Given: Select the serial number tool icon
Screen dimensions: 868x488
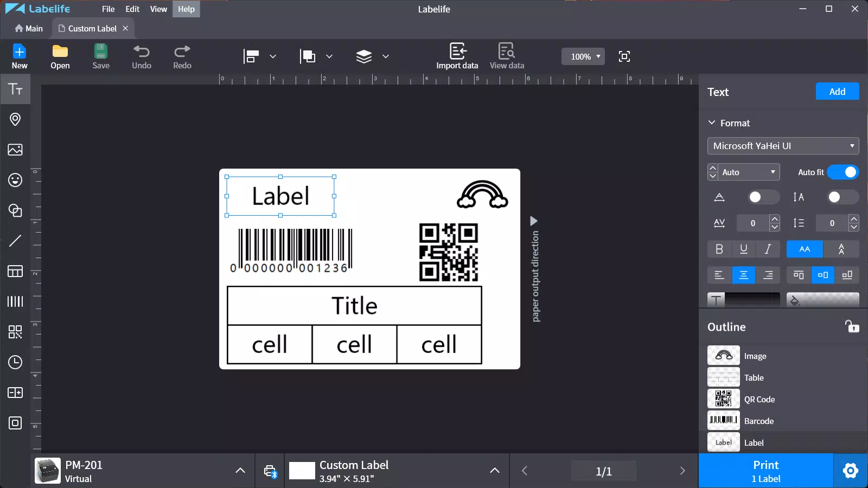Looking at the screenshot, I should tap(15, 393).
